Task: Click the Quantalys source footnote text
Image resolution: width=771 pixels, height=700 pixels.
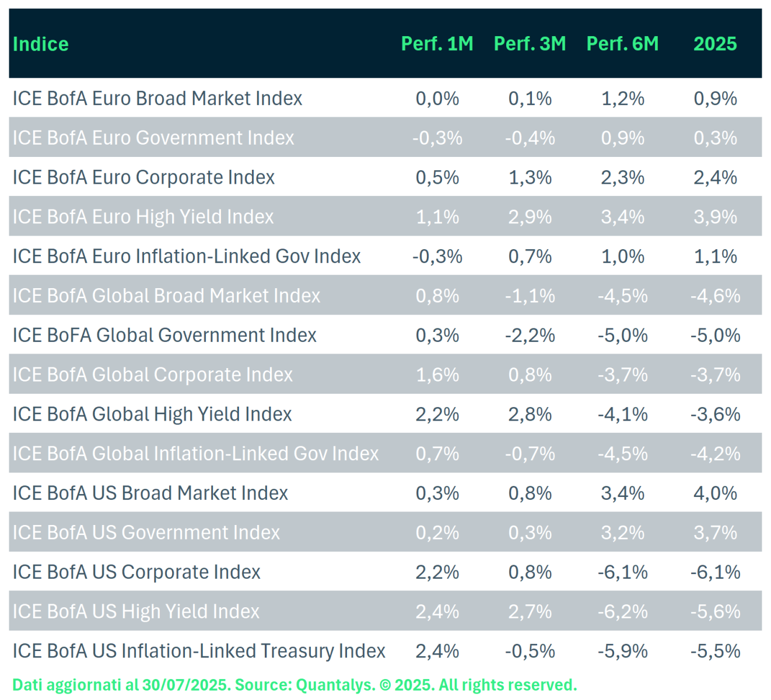Action: 295,685
